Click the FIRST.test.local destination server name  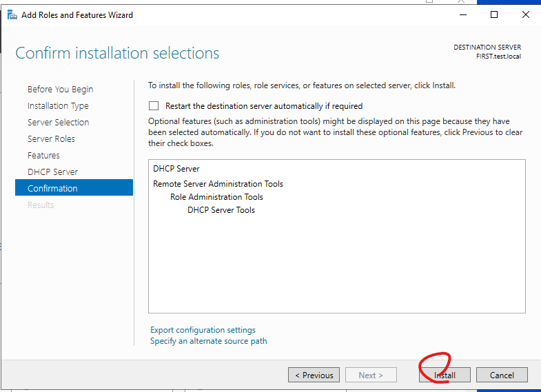tap(498, 56)
